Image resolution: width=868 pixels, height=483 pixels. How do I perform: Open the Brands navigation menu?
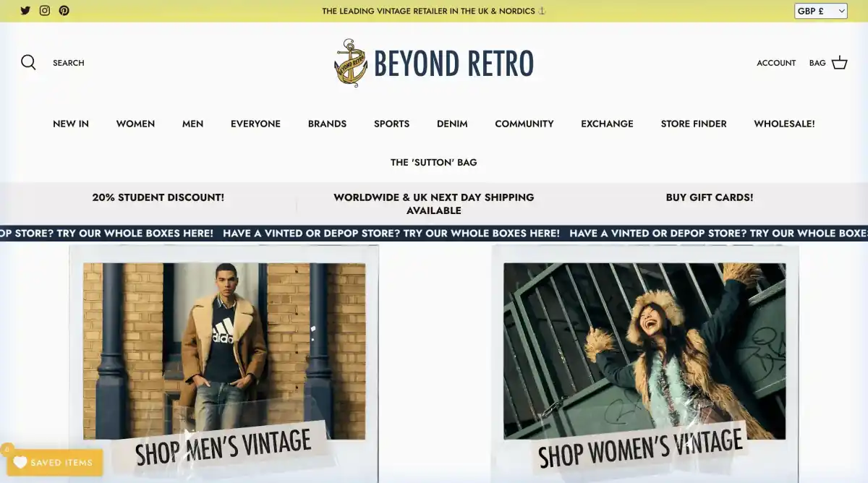[327, 124]
